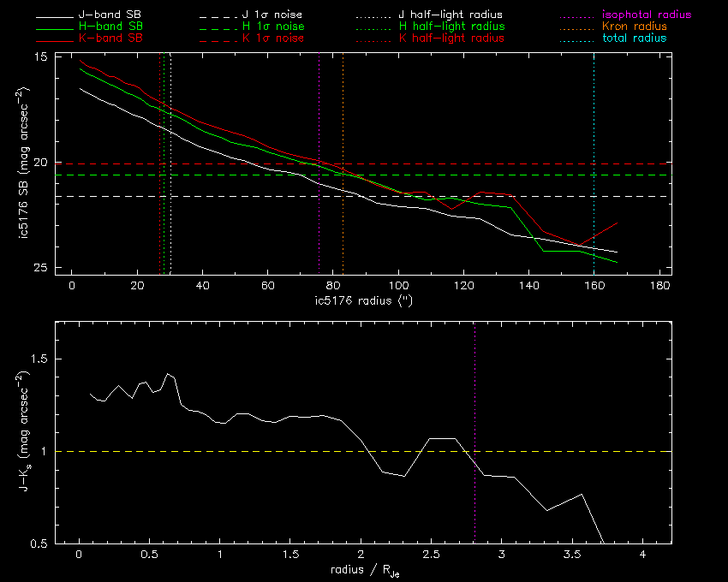
Task: Click the red K-band SB legend line sample
Action: point(54,39)
